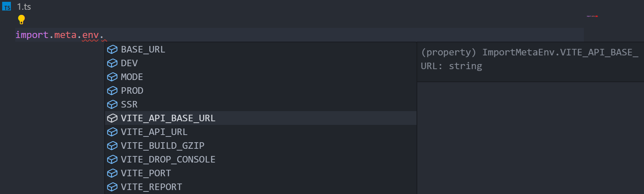Click the property icon beside SSR
Image resolution: width=644 pixels, height=194 pixels.
click(112, 104)
